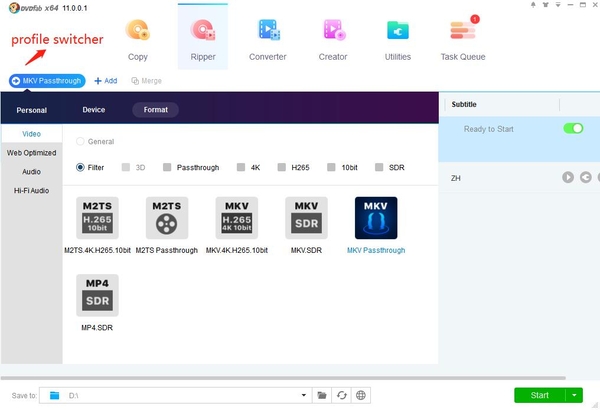Select the General radio button
600x410 pixels.
pyautogui.click(x=81, y=142)
